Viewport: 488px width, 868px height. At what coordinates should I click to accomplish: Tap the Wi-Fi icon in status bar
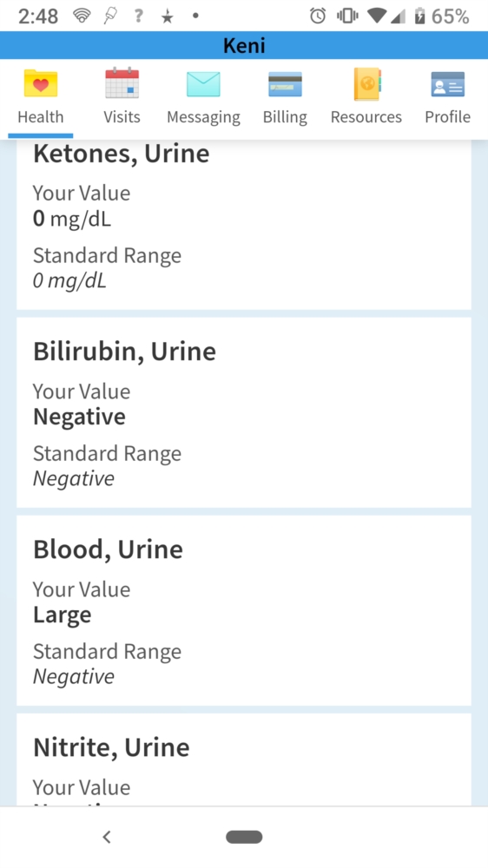click(82, 16)
